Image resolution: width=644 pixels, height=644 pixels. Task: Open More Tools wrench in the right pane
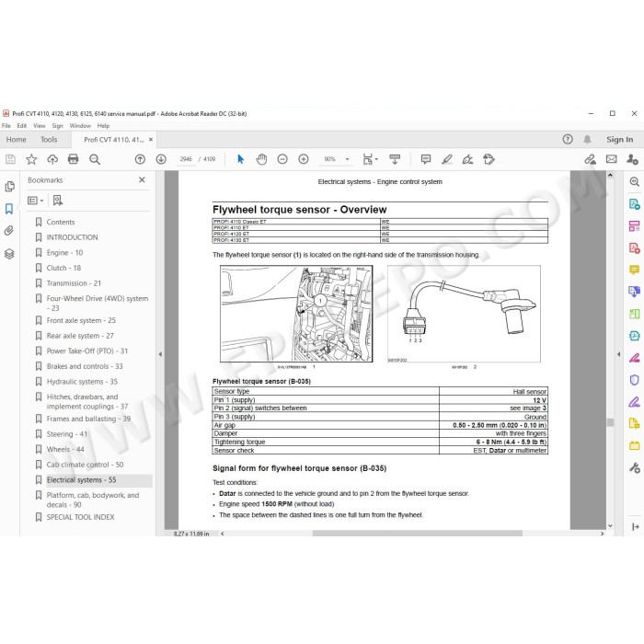(x=634, y=467)
